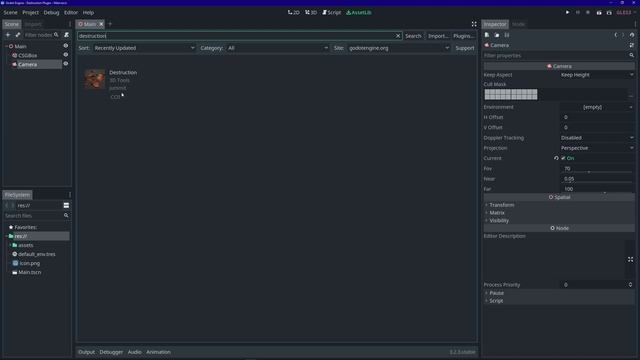The height and width of the screenshot is (360, 640).
Task: Pause the running scene
Action: click(x=578, y=13)
